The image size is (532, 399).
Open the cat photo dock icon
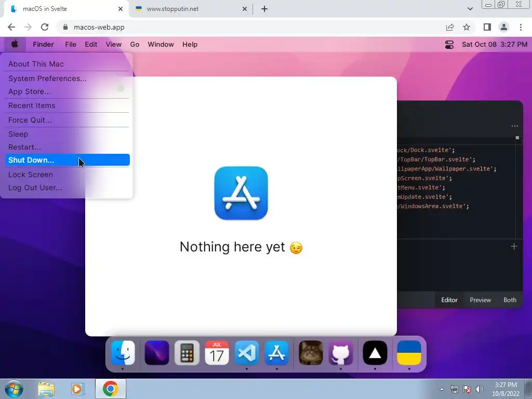pyautogui.click(x=311, y=353)
